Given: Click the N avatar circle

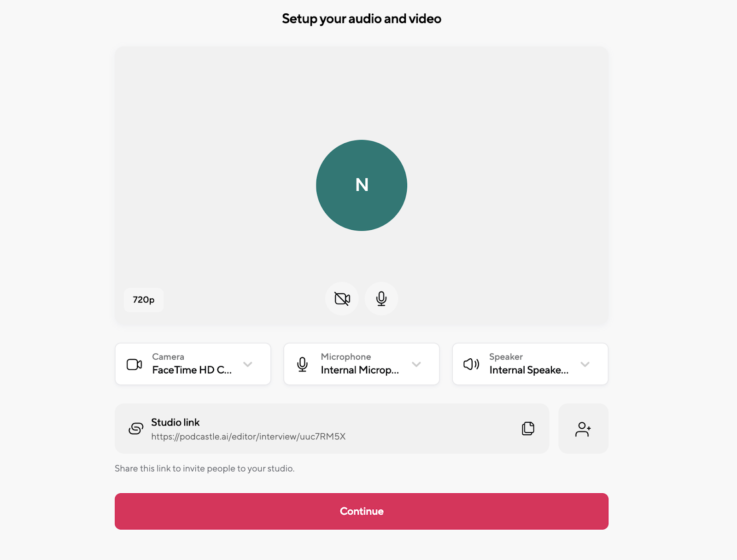Looking at the screenshot, I should pos(362,185).
